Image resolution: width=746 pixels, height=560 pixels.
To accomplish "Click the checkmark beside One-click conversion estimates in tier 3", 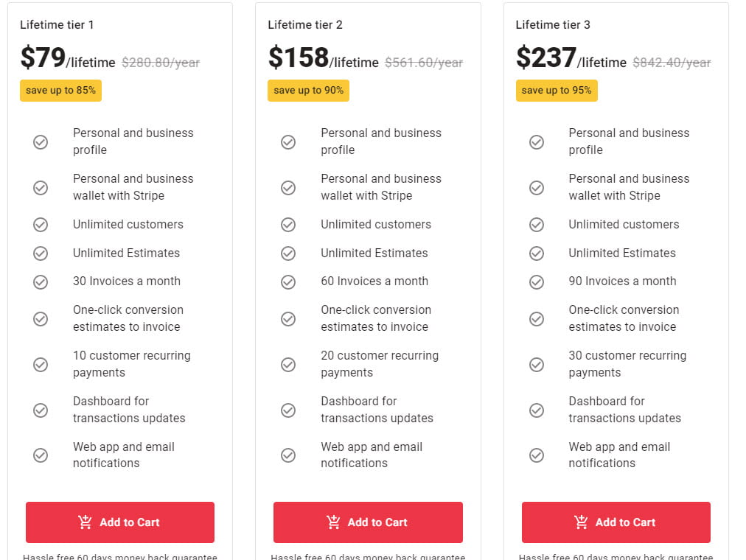I will [x=537, y=318].
